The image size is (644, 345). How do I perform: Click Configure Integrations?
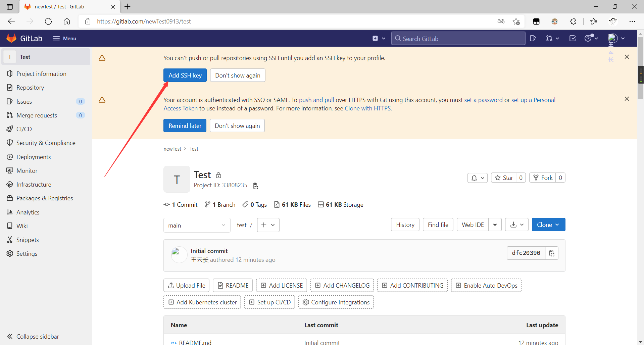(336, 302)
